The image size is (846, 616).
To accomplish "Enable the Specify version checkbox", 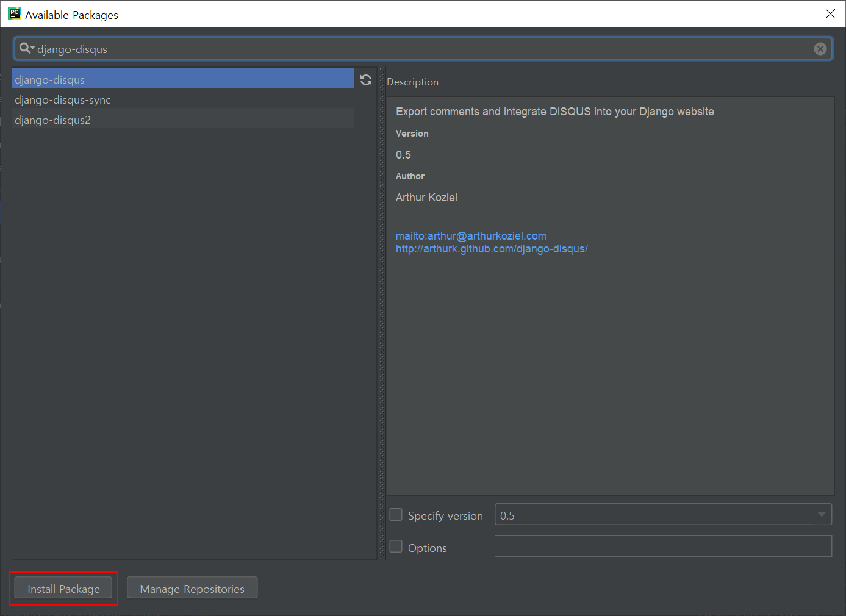I will [396, 515].
